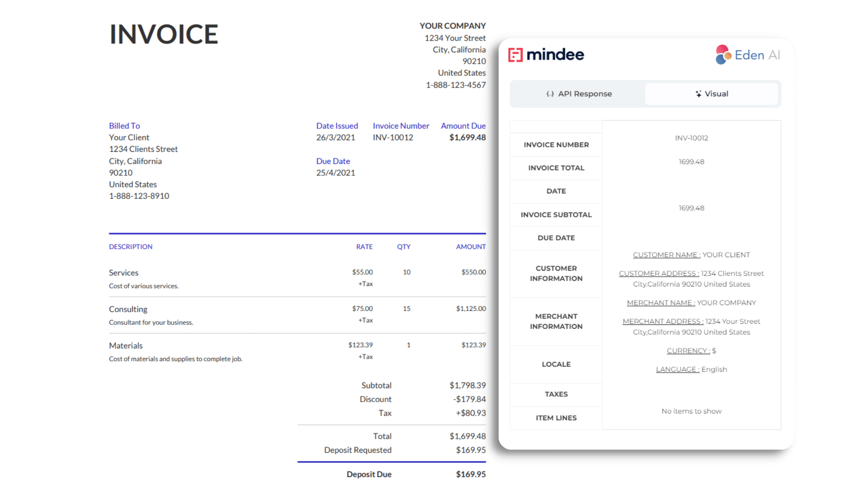Click the curly braces API Response icon

(x=550, y=94)
